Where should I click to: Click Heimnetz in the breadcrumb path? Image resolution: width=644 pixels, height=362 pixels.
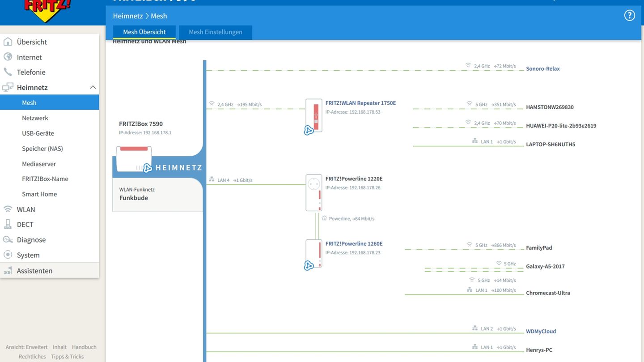[x=127, y=16]
